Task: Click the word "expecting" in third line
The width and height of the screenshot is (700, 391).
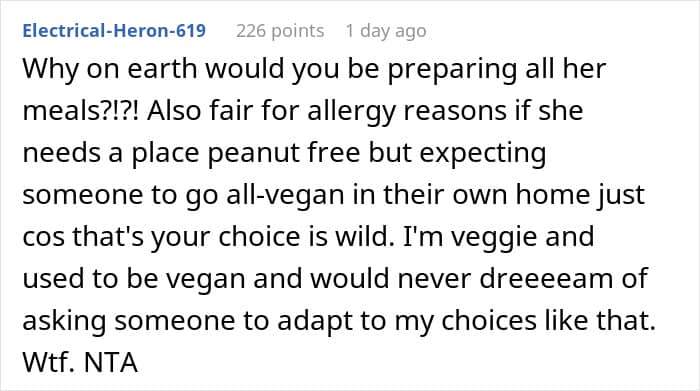Action: (483, 154)
